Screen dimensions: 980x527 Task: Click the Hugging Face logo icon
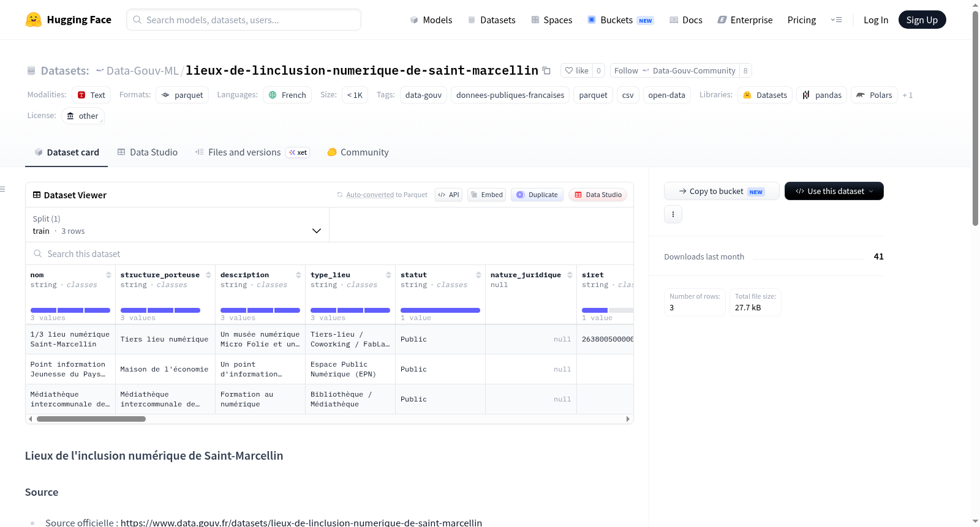34,20
